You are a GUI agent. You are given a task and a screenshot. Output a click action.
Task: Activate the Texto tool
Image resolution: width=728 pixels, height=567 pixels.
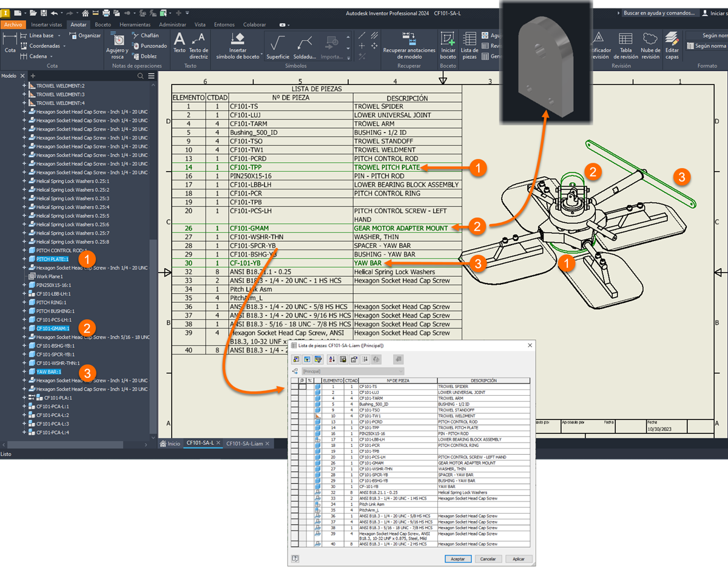click(x=180, y=43)
